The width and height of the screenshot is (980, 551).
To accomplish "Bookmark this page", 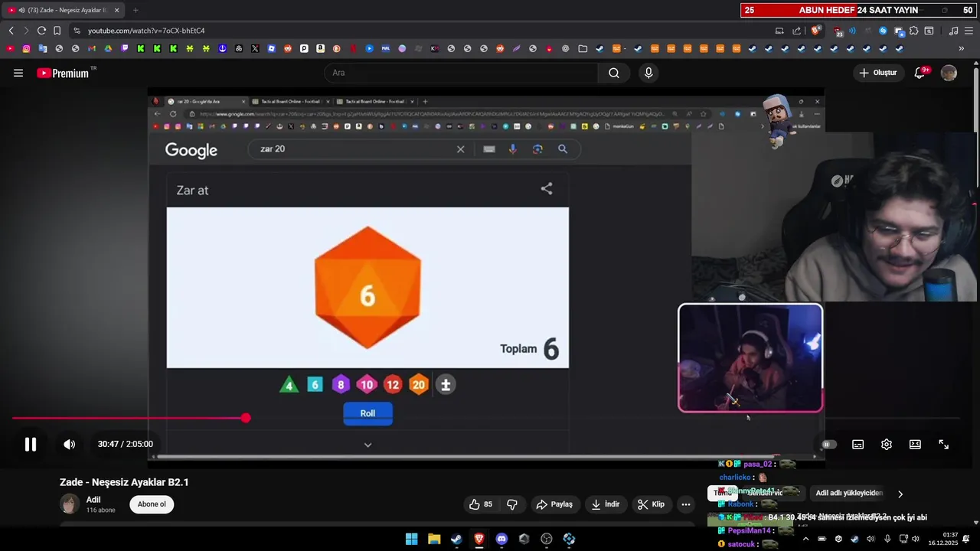I will tap(57, 31).
